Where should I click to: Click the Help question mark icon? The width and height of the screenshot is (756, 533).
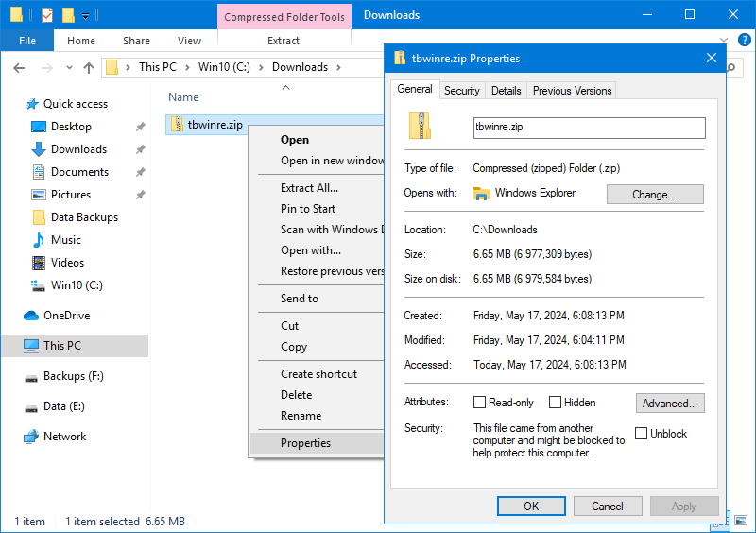point(745,40)
